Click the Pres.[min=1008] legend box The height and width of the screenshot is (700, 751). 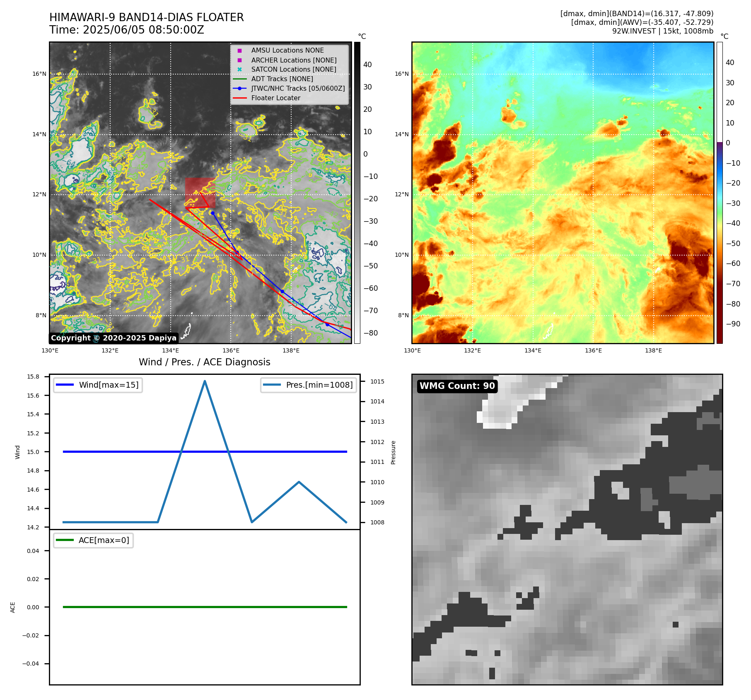(309, 385)
